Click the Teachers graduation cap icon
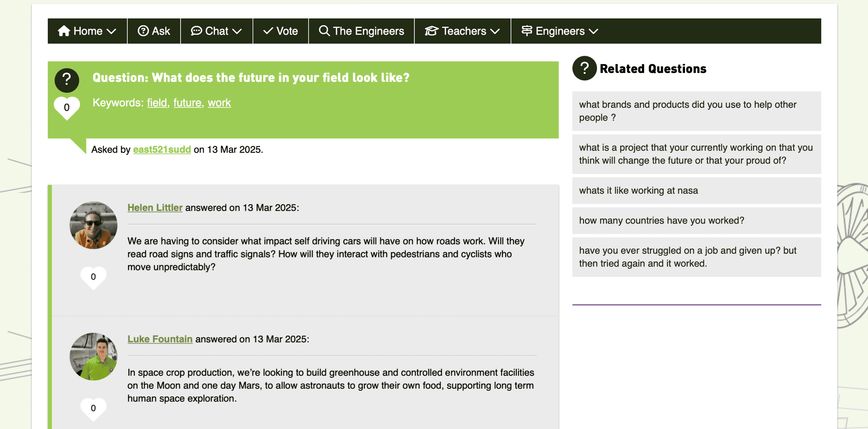Image resolution: width=868 pixels, height=429 pixels. coord(432,31)
